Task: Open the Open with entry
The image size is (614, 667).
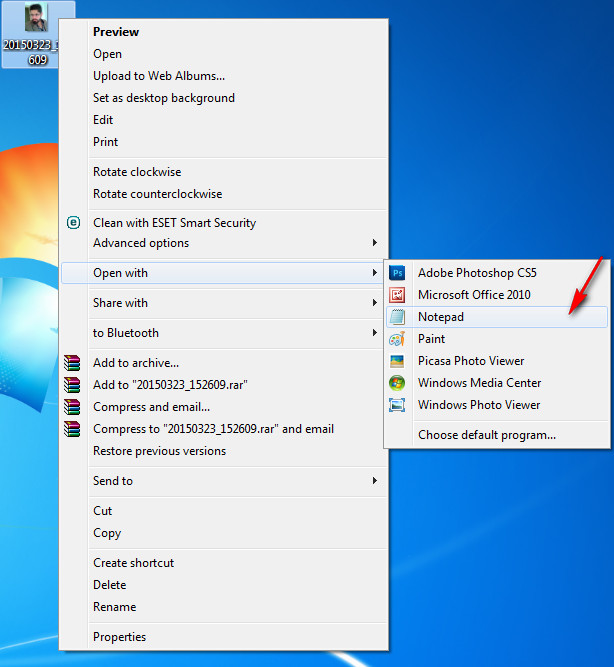Action: click(x=223, y=273)
